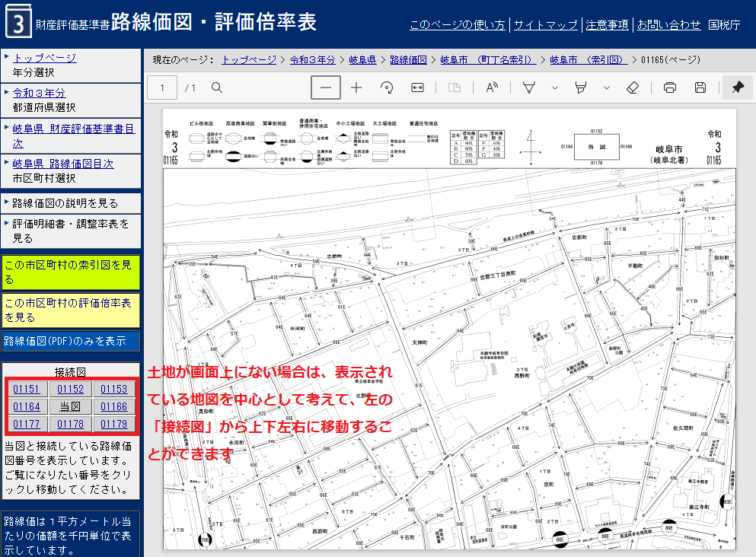Click the 路線価図・評価倍率表 page title

coord(214,21)
